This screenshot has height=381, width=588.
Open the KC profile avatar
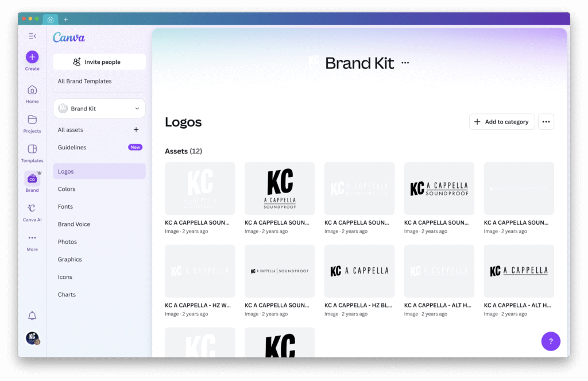click(x=32, y=337)
